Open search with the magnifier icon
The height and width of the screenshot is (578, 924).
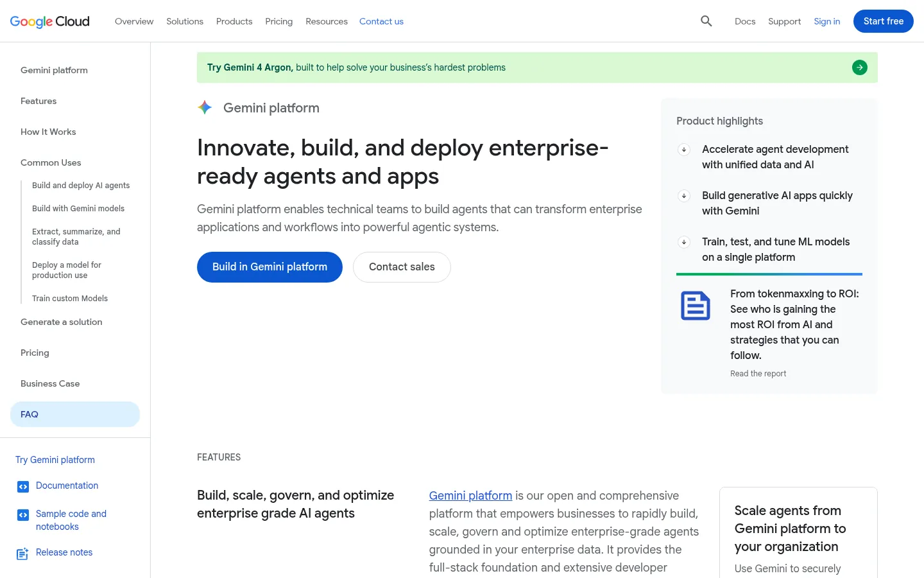(x=706, y=21)
